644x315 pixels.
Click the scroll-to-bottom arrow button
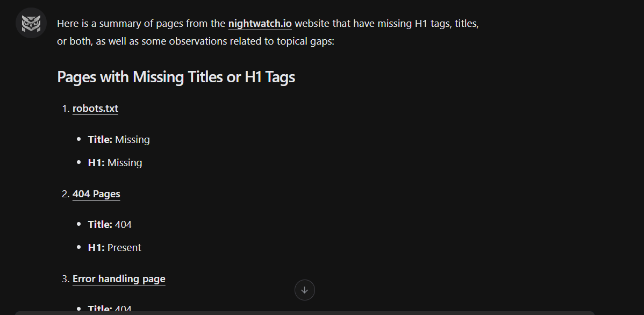[305, 290]
